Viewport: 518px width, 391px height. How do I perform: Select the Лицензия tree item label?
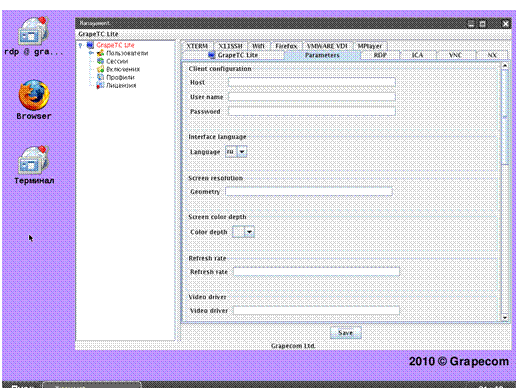[x=121, y=85]
